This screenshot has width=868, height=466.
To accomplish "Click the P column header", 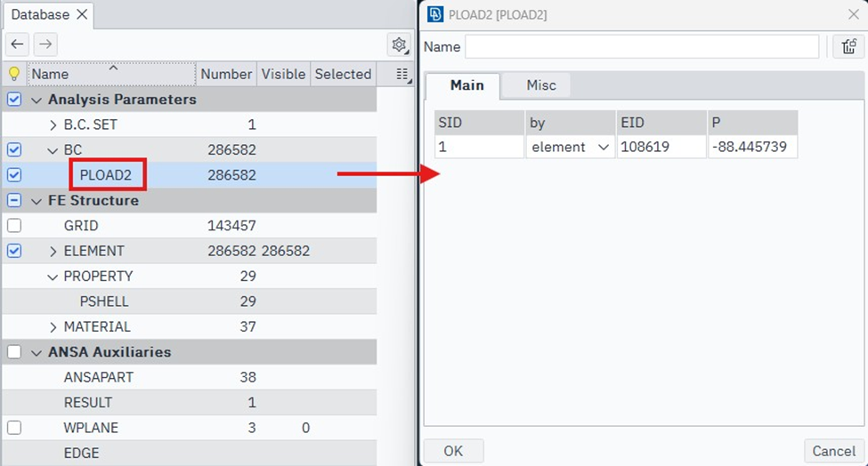I will click(753, 123).
